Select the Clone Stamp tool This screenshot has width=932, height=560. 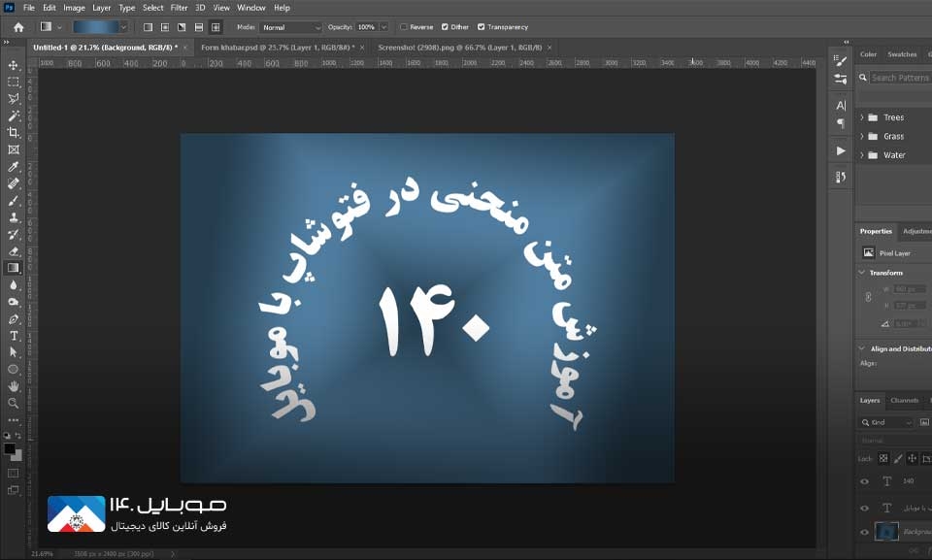click(x=13, y=217)
